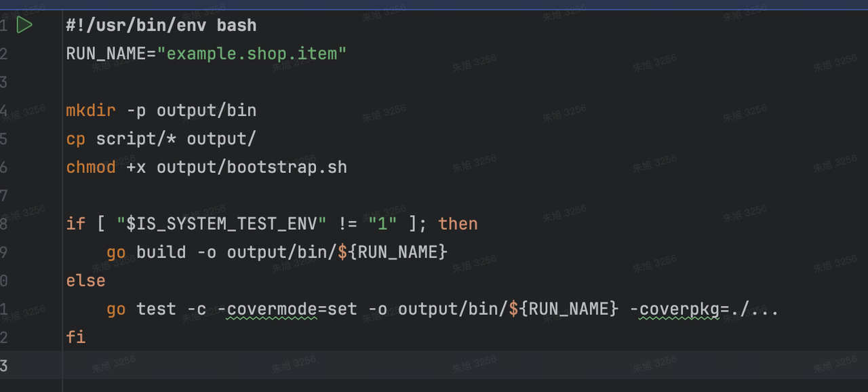Click the string "example.shop.item"

tap(252, 54)
